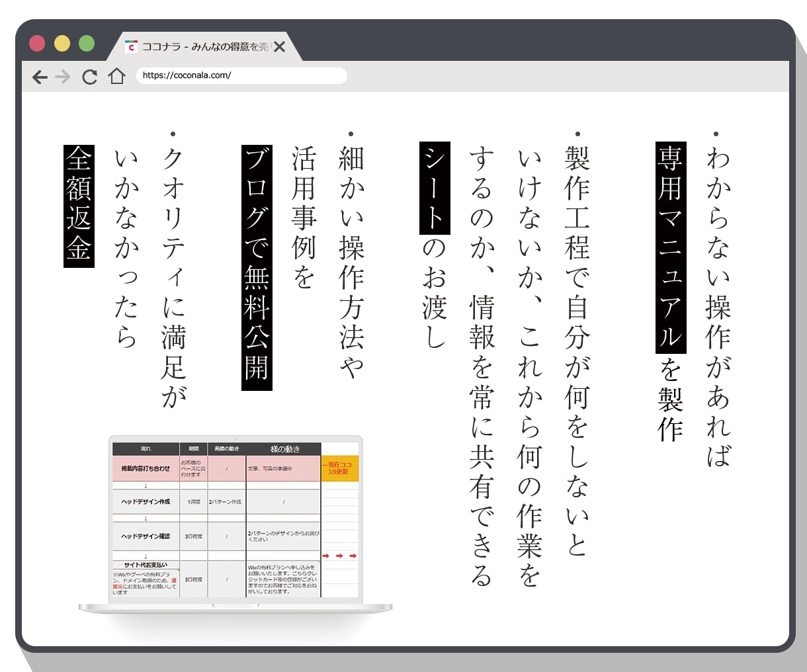
Task: Click the 様の動き column header
Action: point(284,449)
